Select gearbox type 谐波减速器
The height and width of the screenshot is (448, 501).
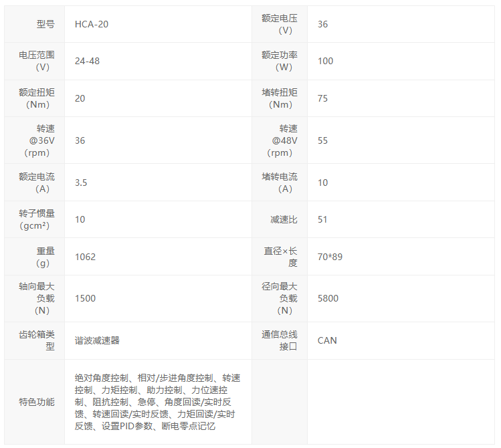pyautogui.click(x=97, y=341)
